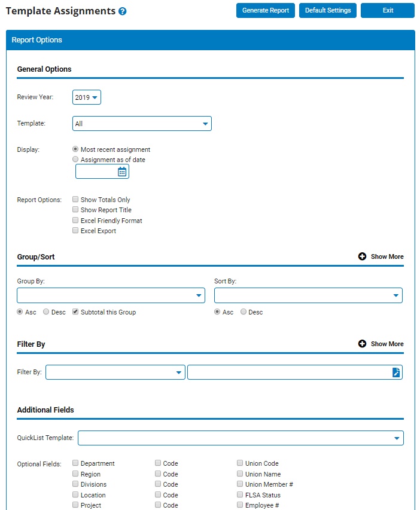Open the Sort By dropdown
This screenshot has width=420, height=510.
click(308, 295)
